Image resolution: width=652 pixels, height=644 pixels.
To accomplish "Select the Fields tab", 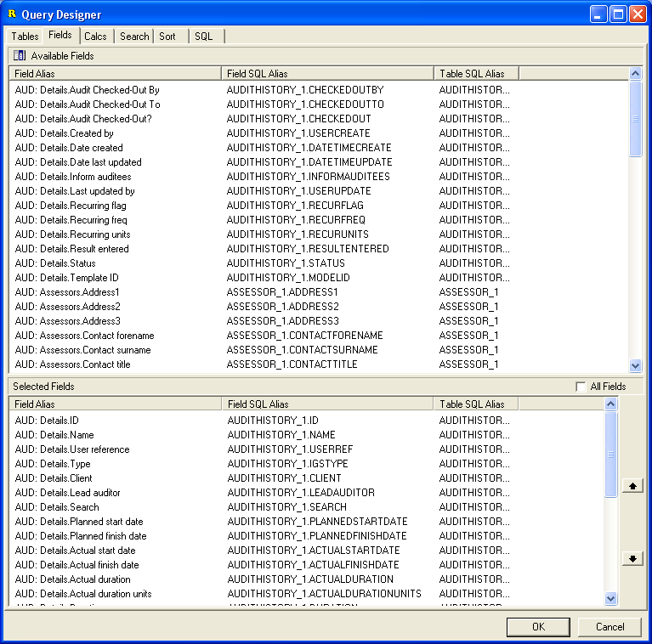I will [x=60, y=35].
